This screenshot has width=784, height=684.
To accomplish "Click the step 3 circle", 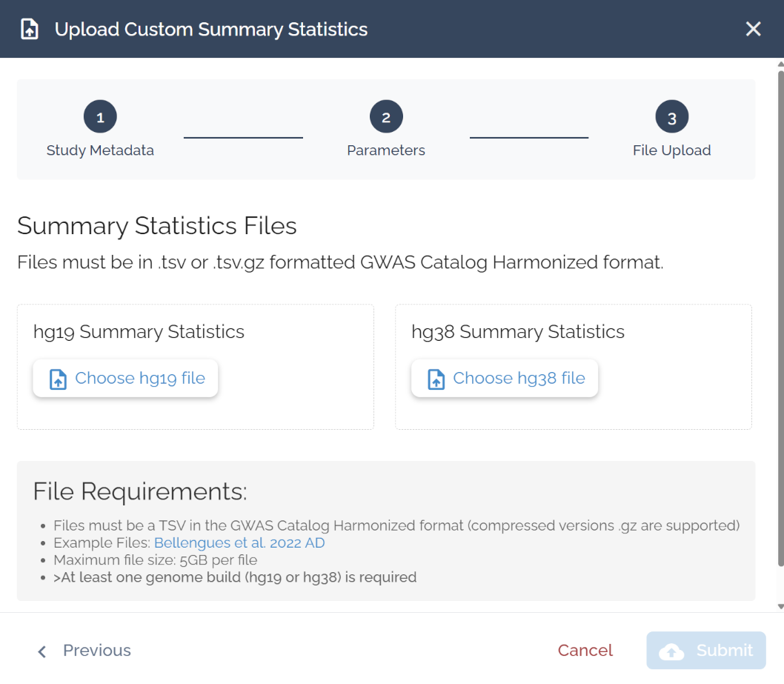I will click(671, 117).
